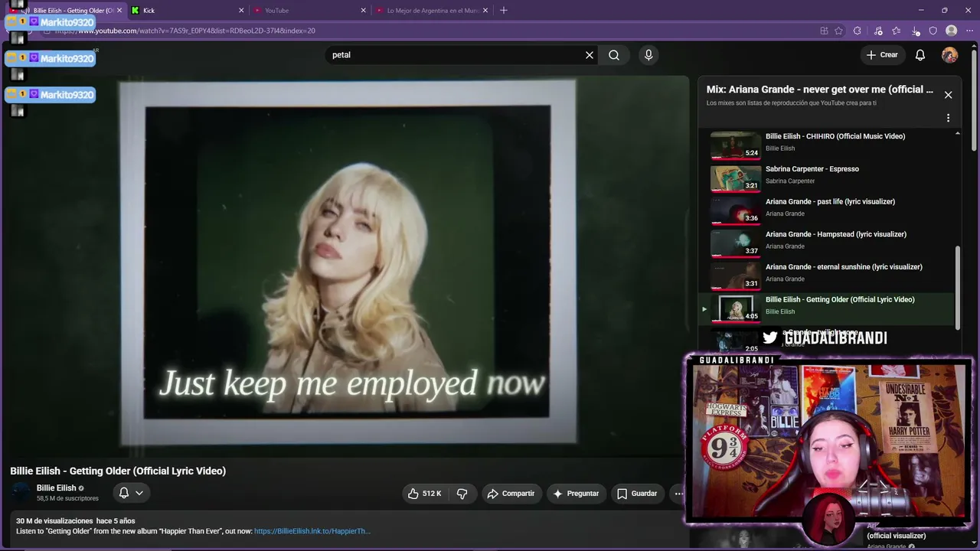This screenshot has height=551, width=980.
Task: Click the video player showing lyric frame
Action: [349, 266]
